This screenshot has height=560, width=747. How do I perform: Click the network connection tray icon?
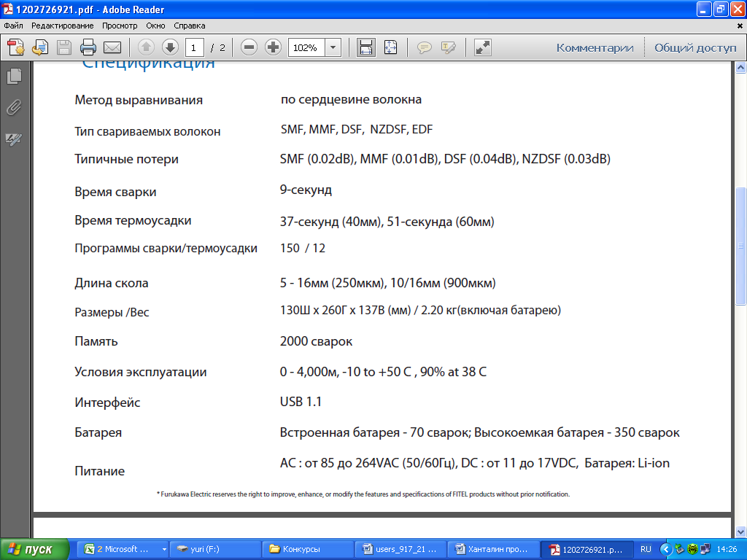tap(705, 550)
